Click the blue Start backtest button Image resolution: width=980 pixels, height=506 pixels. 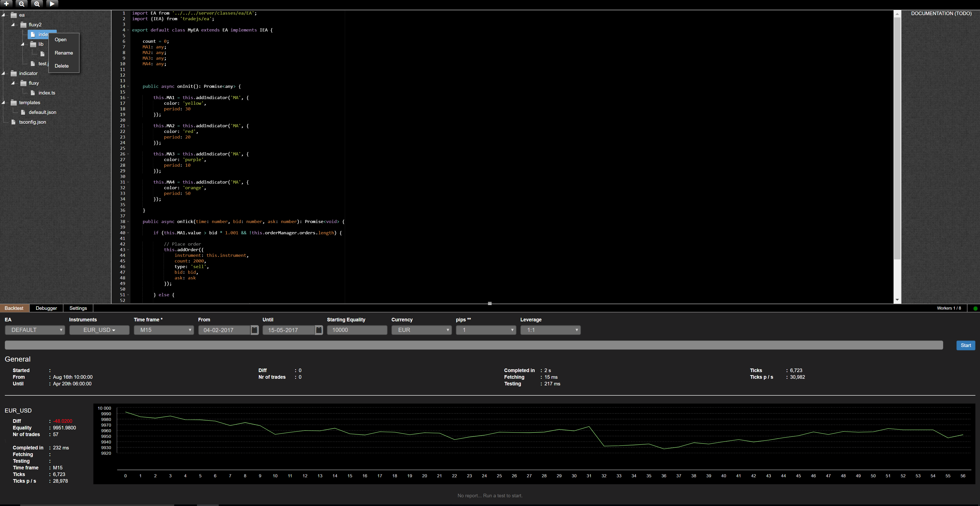[965, 345]
